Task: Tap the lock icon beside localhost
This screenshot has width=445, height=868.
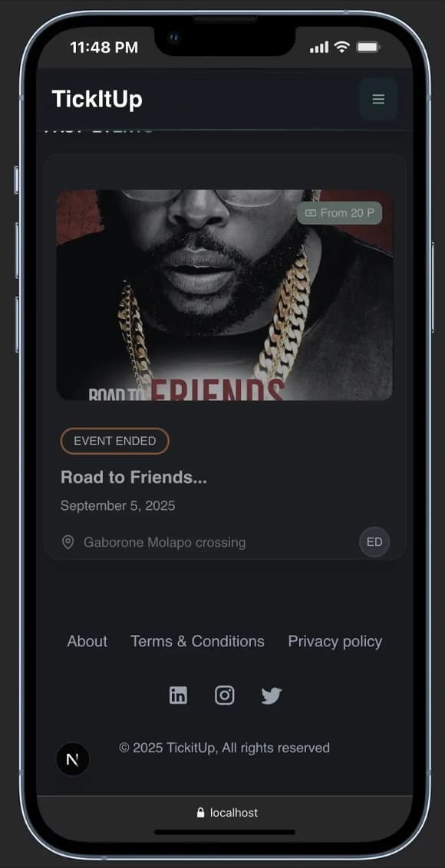Action: coord(200,813)
